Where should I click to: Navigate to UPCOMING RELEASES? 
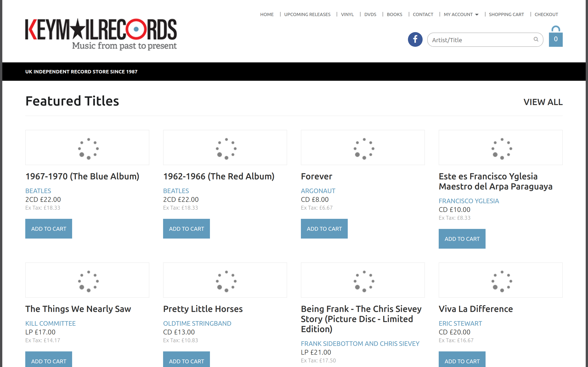coord(307,14)
